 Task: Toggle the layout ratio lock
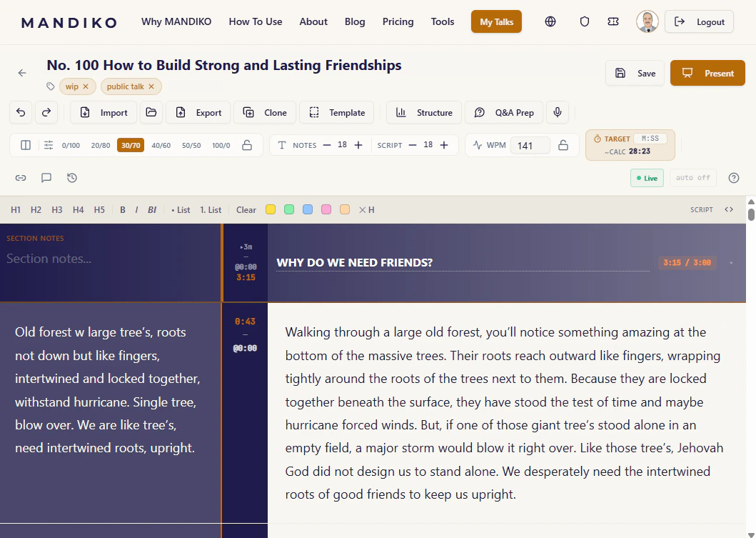pos(247,145)
